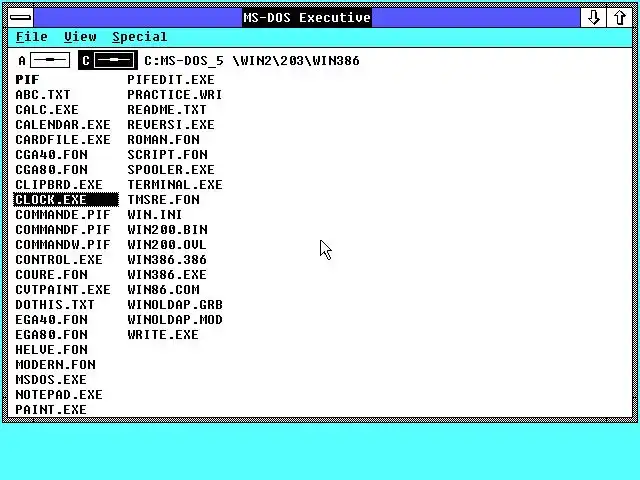Select SPOOLER.EXE

pyautogui.click(x=171, y=170)
